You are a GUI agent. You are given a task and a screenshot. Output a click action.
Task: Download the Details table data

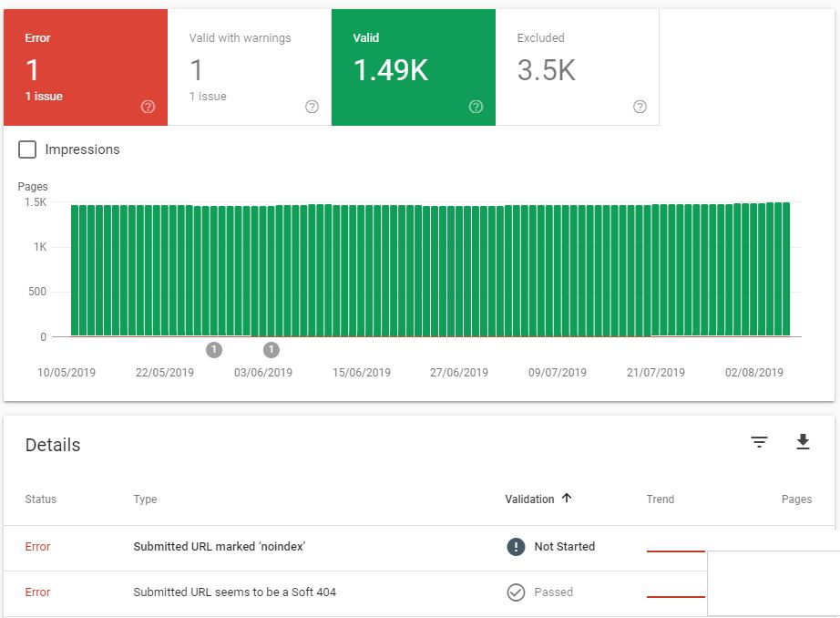tap(803, 442)
